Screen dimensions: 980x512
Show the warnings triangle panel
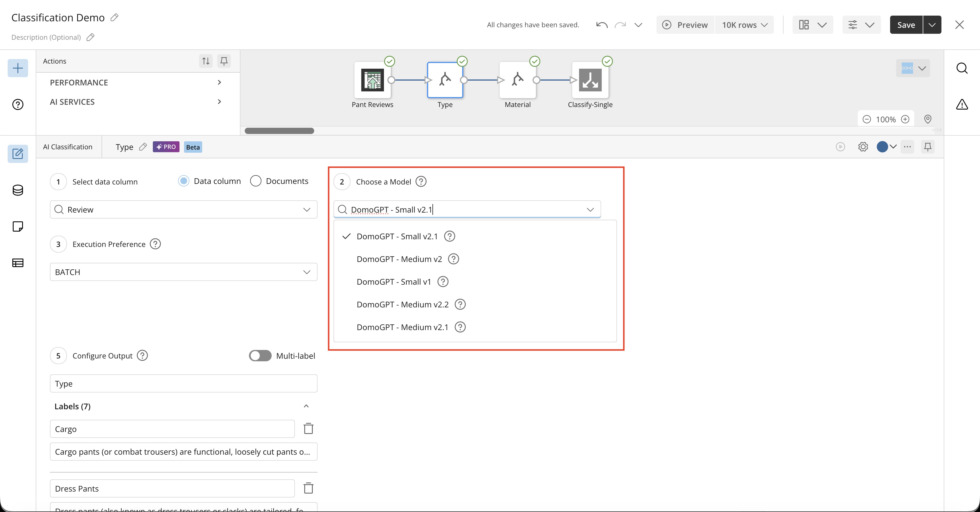pos(962,104)
